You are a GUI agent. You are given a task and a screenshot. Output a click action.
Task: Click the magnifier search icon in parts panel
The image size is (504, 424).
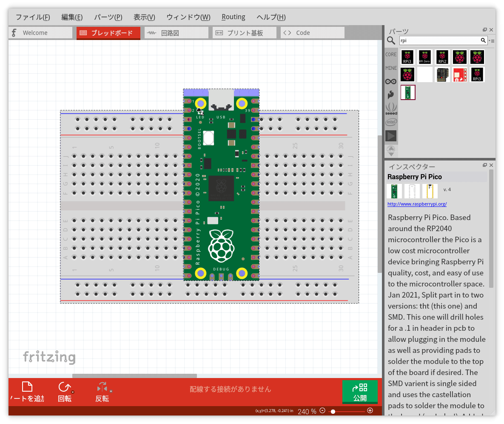click(x=391, y=40)
